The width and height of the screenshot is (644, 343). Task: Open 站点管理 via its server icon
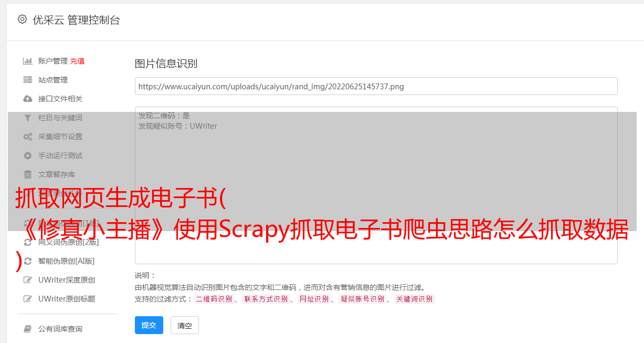[x=28, y=80]
